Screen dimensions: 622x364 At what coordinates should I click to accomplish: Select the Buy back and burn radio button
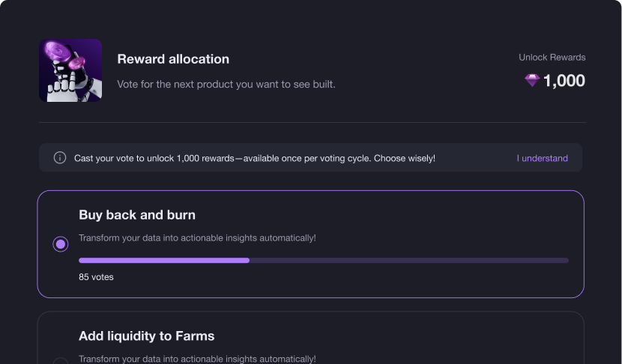coord(60,244)
